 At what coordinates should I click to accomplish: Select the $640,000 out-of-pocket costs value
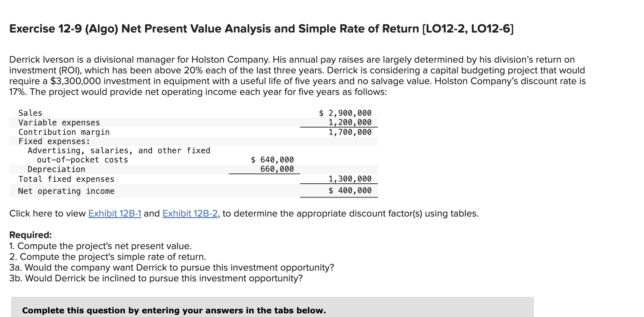click(272, 159)
